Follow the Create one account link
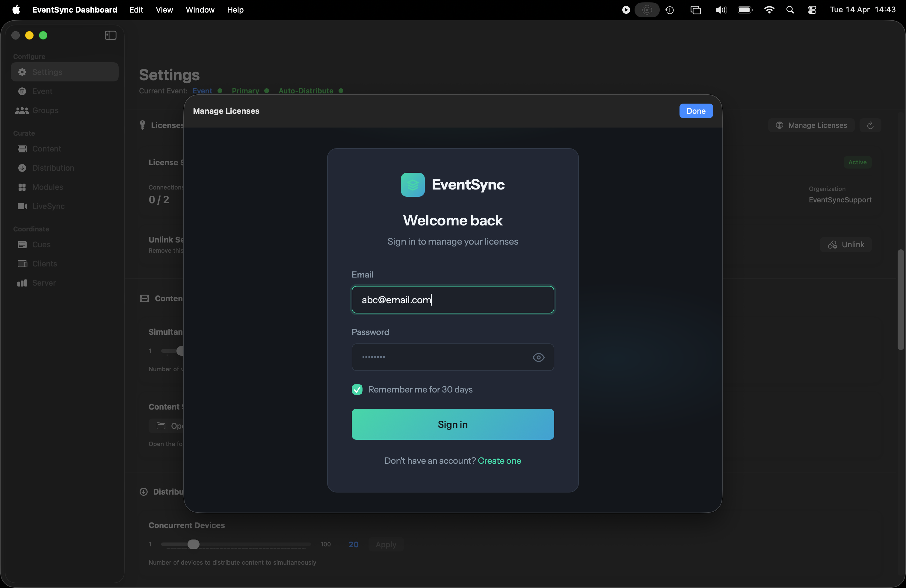Screen dimensions: 906x588 [499, 460]
